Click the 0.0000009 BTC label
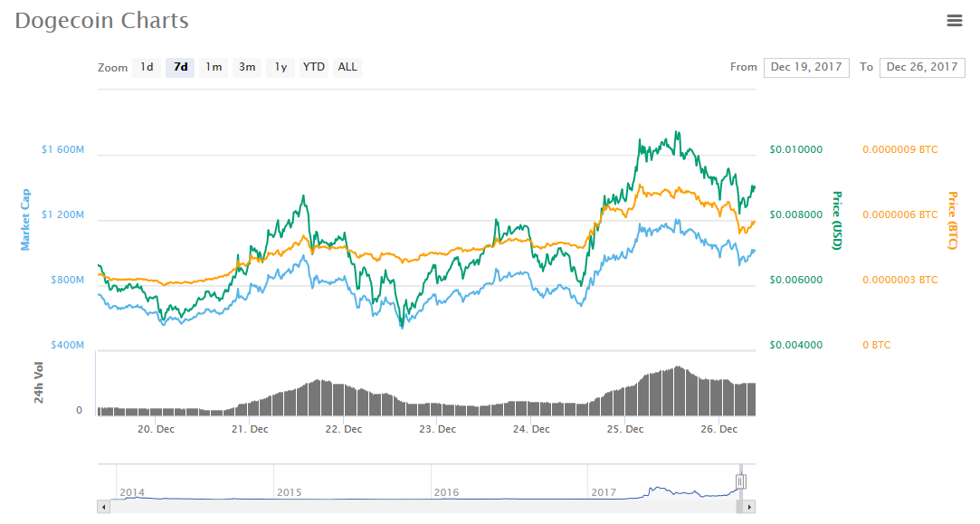 [x=900, y=149]
